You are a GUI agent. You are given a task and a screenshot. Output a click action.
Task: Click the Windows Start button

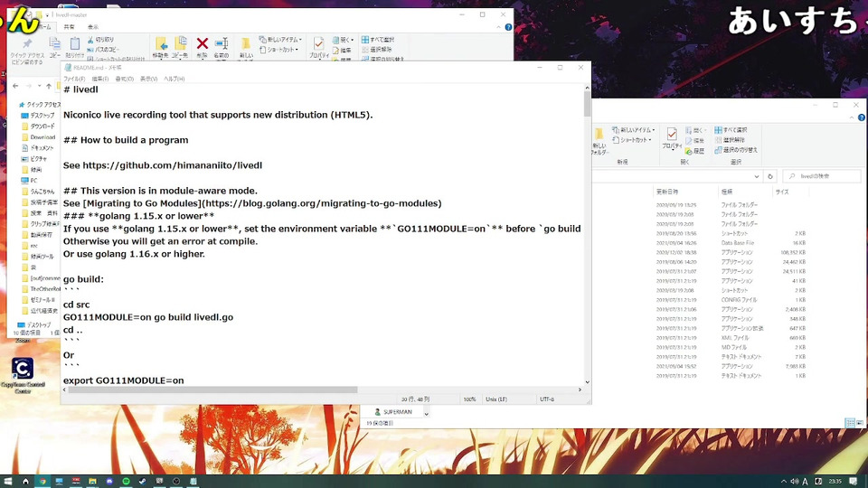8,482
